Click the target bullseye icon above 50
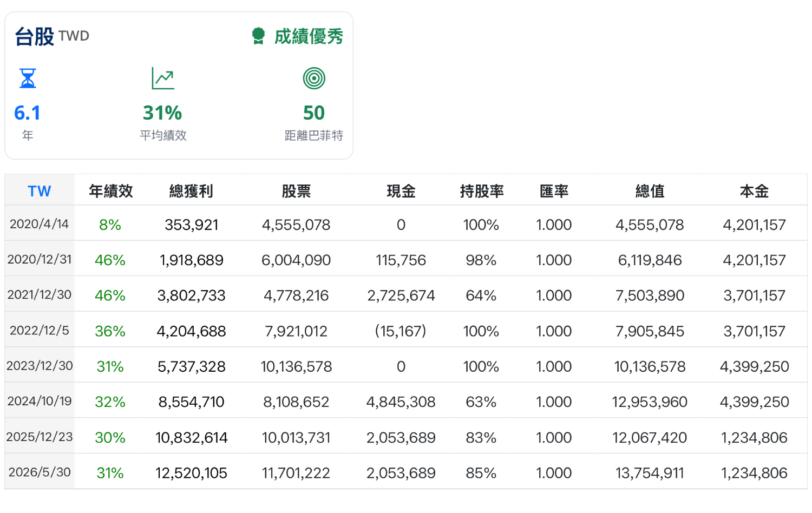The width and height of the screenshot is (812, 513). coord(314,78)
